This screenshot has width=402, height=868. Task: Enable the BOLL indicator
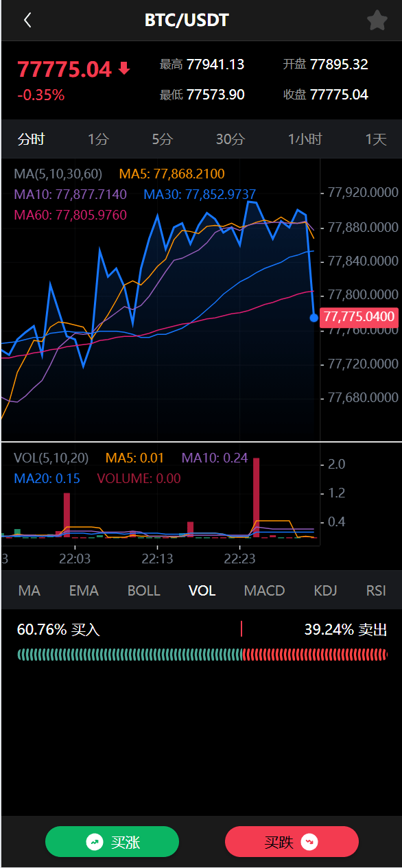[x=144, y=591]
